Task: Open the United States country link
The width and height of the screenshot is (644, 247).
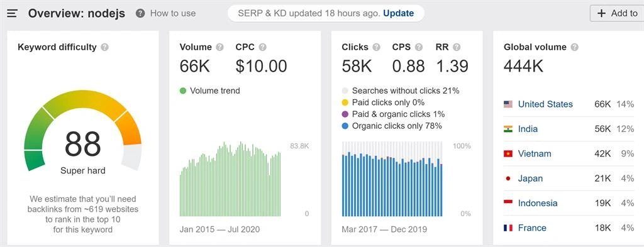Action: point(545,104)
